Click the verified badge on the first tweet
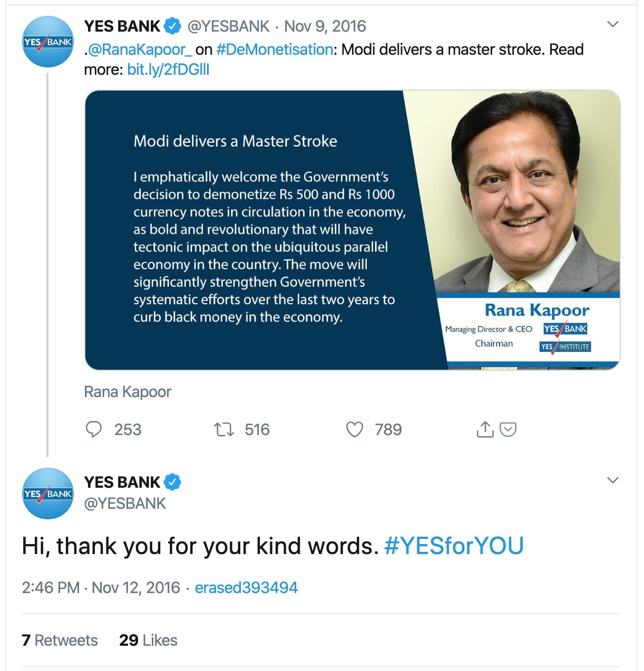644x671 pixels. (x=172, y=26)
